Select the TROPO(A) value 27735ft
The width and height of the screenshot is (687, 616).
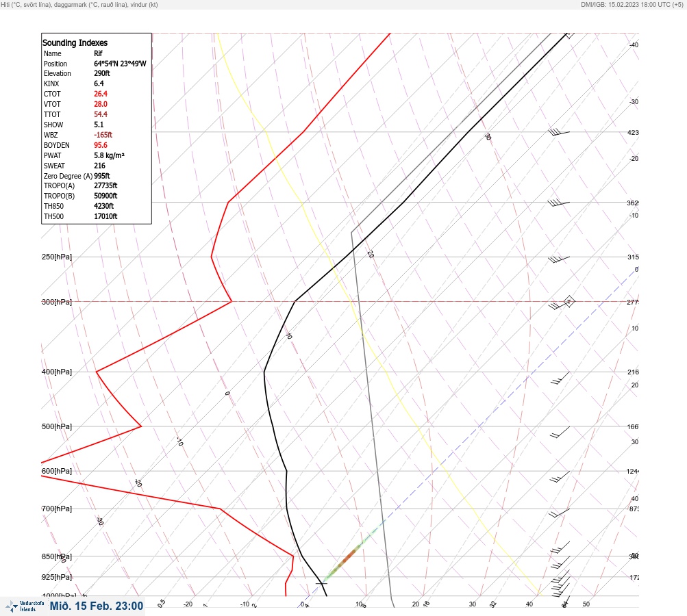tap(105, 185)
